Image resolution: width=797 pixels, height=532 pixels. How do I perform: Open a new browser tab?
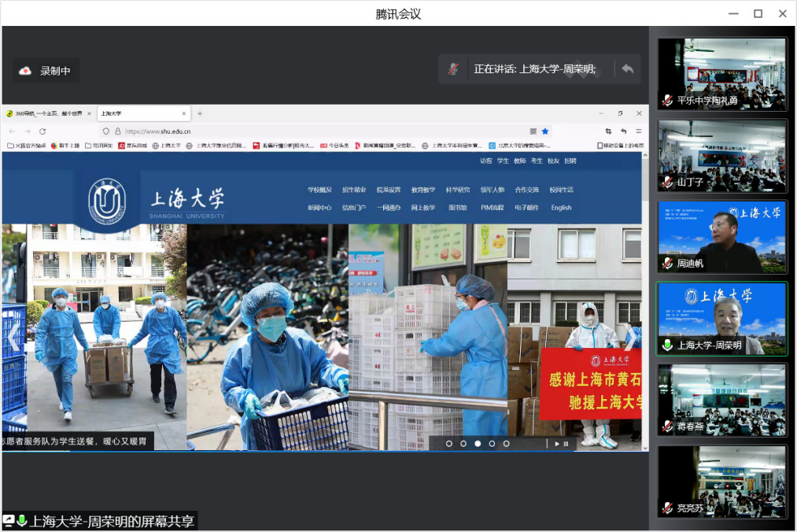tap(200, 113)
